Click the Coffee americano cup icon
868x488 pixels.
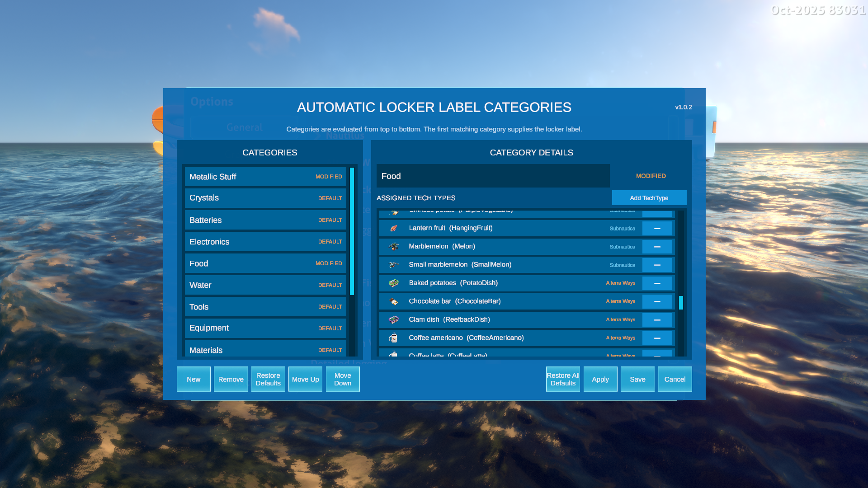394,338
